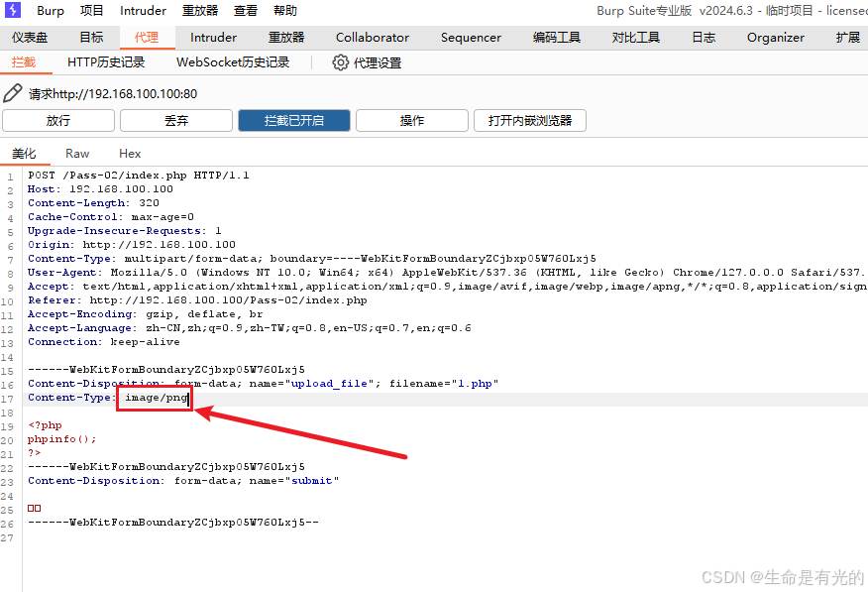The image size is (868, 592).
Task: Click the Accept-Encoding header line
Action: click(145, 313)
